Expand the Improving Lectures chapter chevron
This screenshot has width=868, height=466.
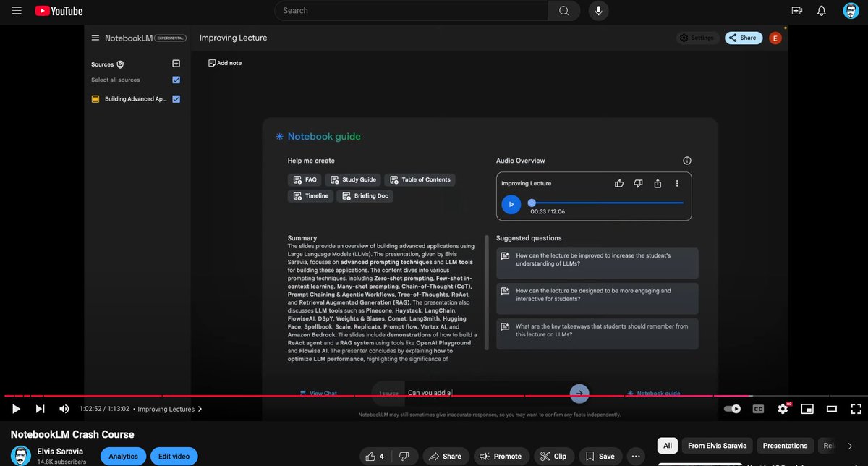200,409
